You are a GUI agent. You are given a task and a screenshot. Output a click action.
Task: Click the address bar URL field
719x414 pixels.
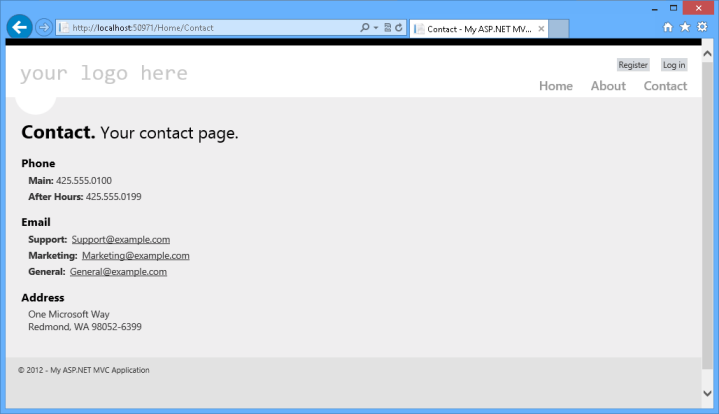point(200,28)
